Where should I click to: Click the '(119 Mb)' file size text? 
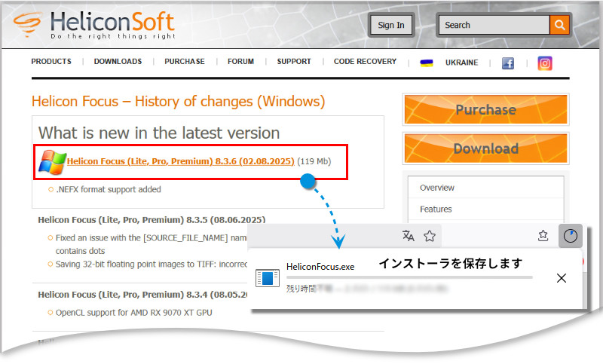[x=314, y=161]
